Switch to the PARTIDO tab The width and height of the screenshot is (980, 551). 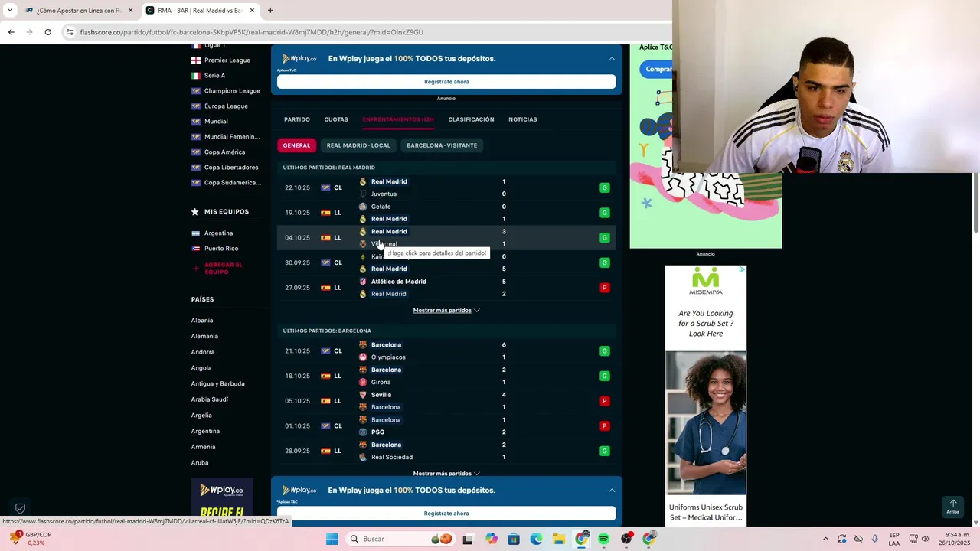pyautogui.click(x=297, y=119)
